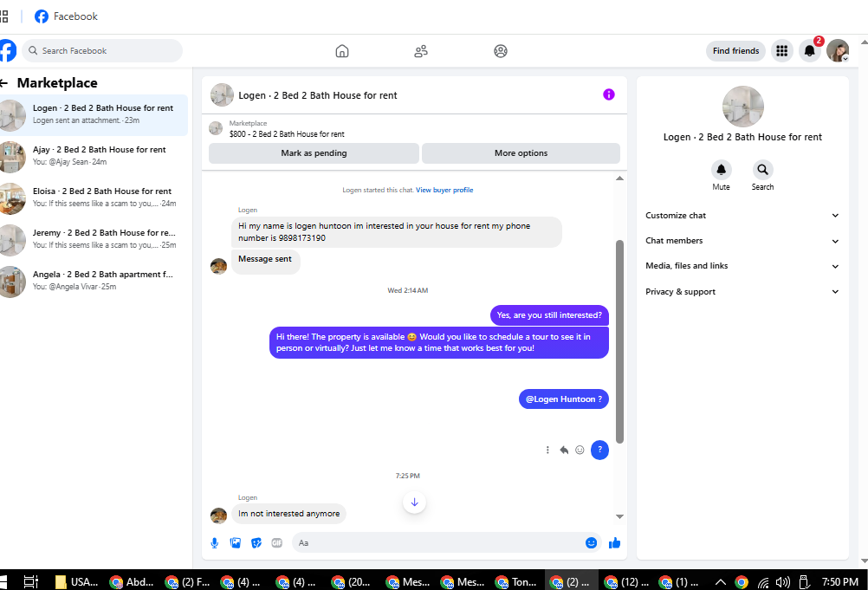Open conversation info purple icon
Viewport: 868px width, 590px height.
[x=609, y=94]
